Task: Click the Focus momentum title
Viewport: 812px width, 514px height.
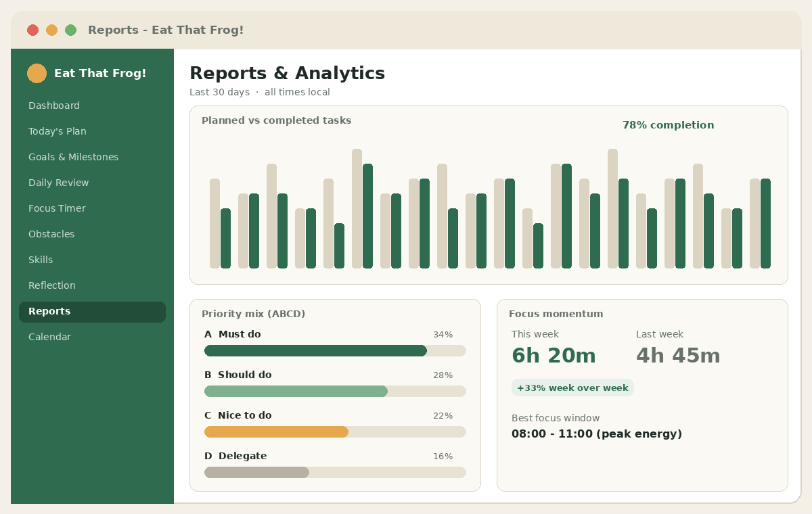Action: click(x=556, y=314)
